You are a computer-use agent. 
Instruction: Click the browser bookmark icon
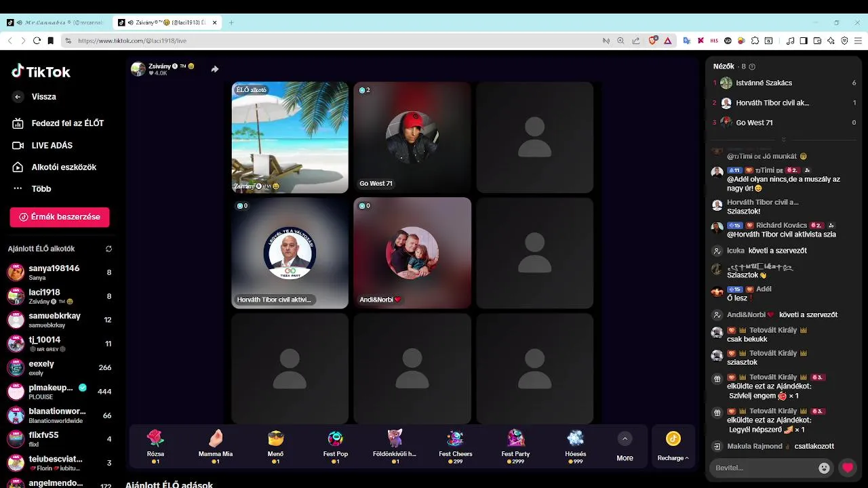51,41
